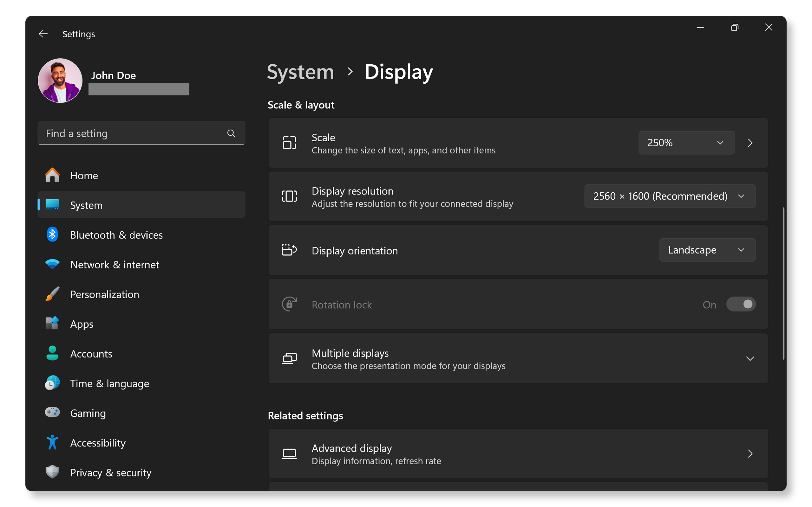Expand the Multiple displays section
Screen dimensions: 812x507
click(x=750, y=358)
